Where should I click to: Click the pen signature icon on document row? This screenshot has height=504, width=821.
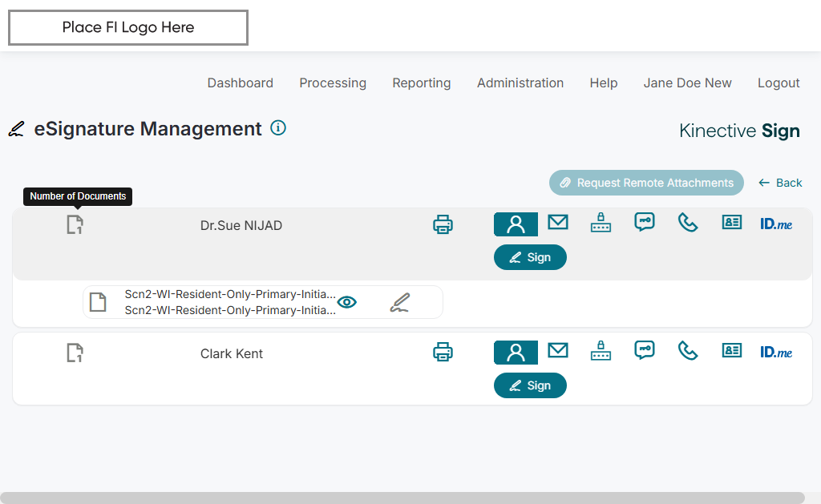(400, 302)
